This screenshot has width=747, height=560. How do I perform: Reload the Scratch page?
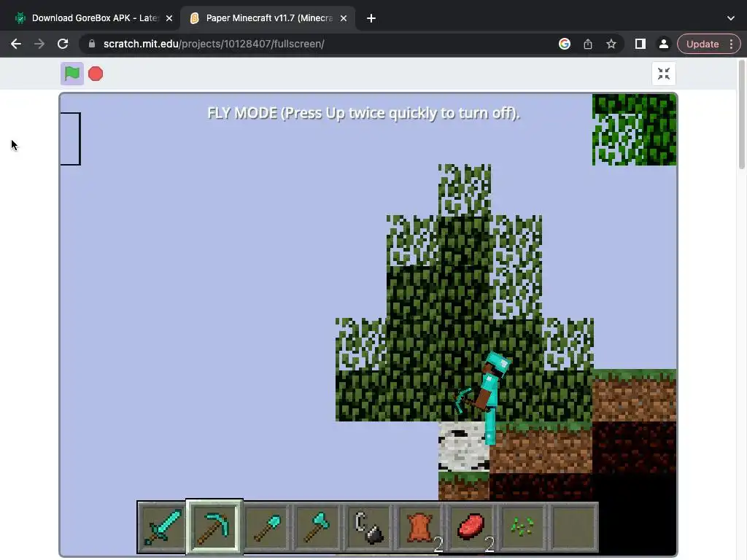click(63, 44)
